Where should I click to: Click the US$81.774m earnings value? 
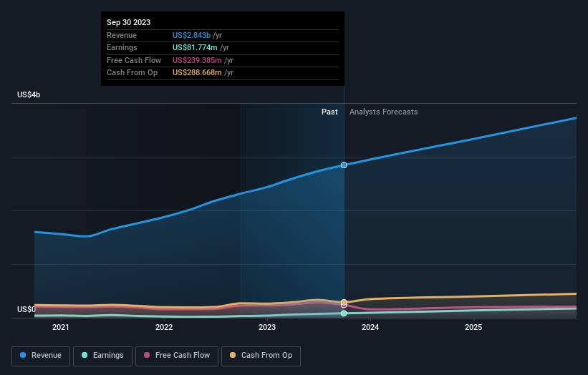(195, 47)
